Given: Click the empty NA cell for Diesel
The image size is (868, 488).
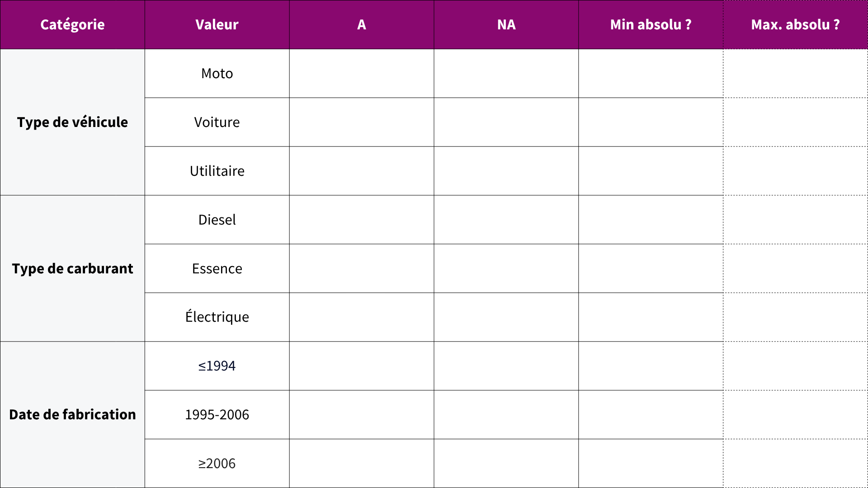Looking at the screenshot, I should (506, 220).
